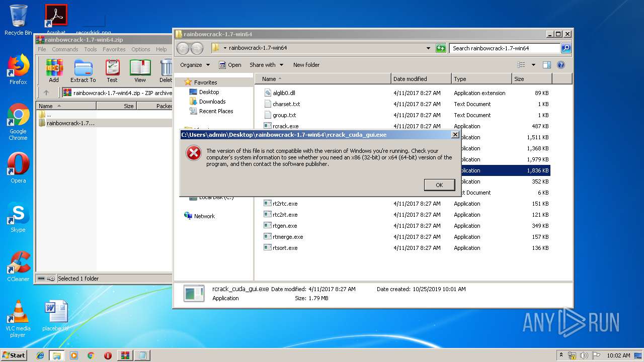The height and width of the screenshot is (362, 644).
Task: Select Favorites in the navigation pane
Action: pos(206,82)
